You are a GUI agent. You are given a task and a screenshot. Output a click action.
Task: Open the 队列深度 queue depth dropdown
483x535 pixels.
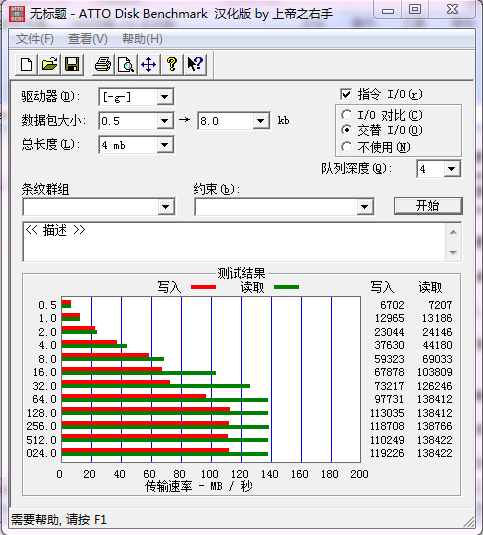pos(452,169)
